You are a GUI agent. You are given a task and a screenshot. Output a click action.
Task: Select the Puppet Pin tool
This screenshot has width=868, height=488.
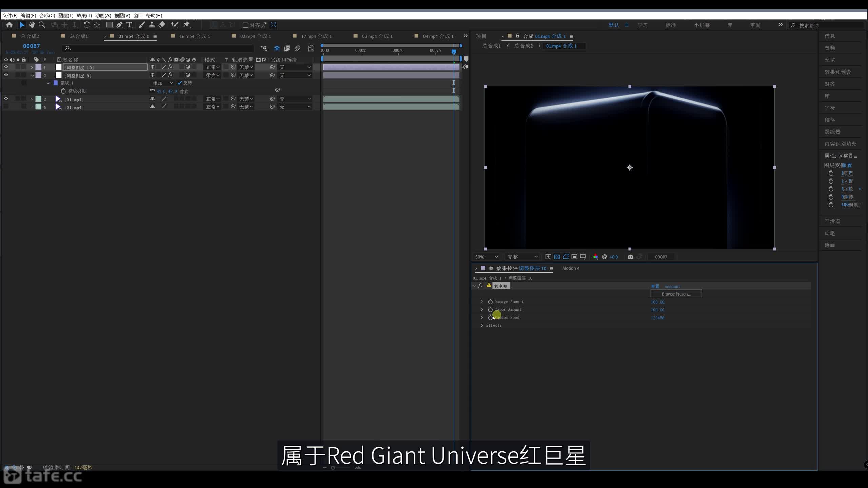186,25
